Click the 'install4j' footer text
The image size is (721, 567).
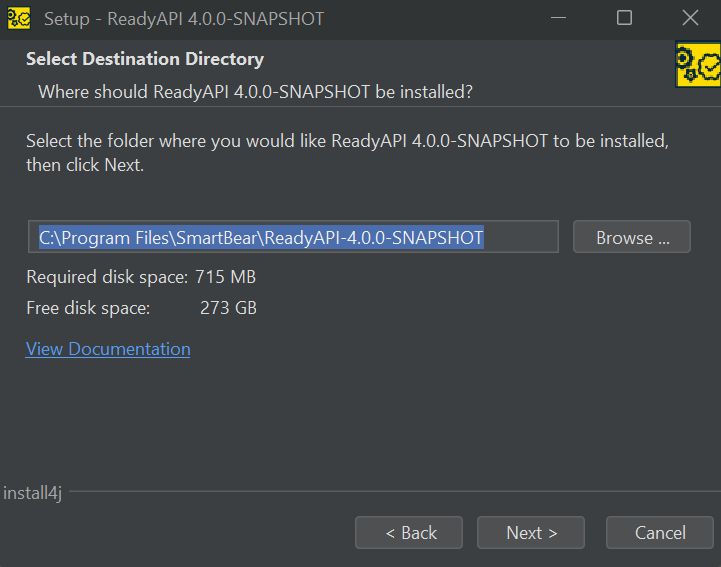click(33, 493)
